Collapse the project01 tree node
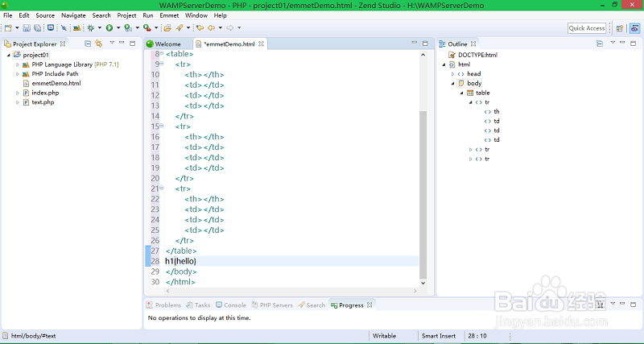The height and width of the screenshot is (344, 644). click(9, 55)
